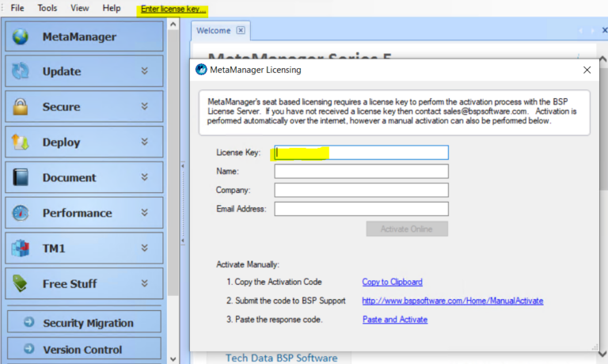Click sidebar scrollbar up arrow
The image size is (608, 364).
pos(173,24)
